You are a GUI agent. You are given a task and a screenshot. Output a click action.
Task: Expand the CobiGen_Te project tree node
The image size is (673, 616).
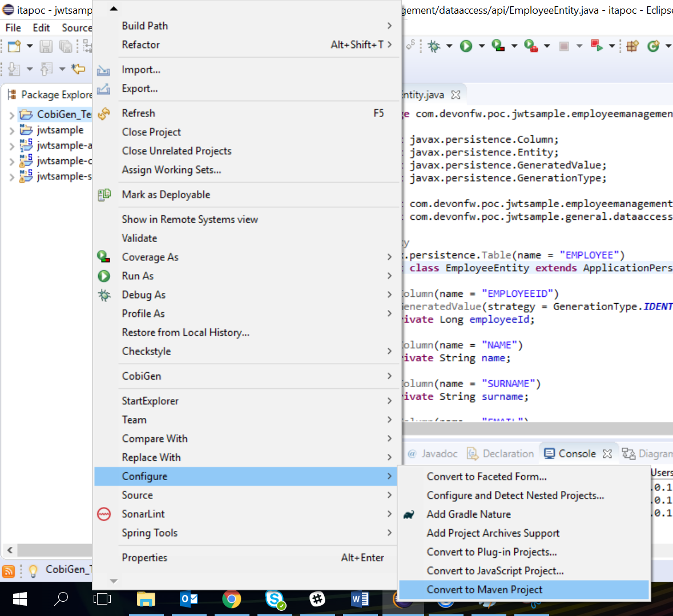[11, 115]
